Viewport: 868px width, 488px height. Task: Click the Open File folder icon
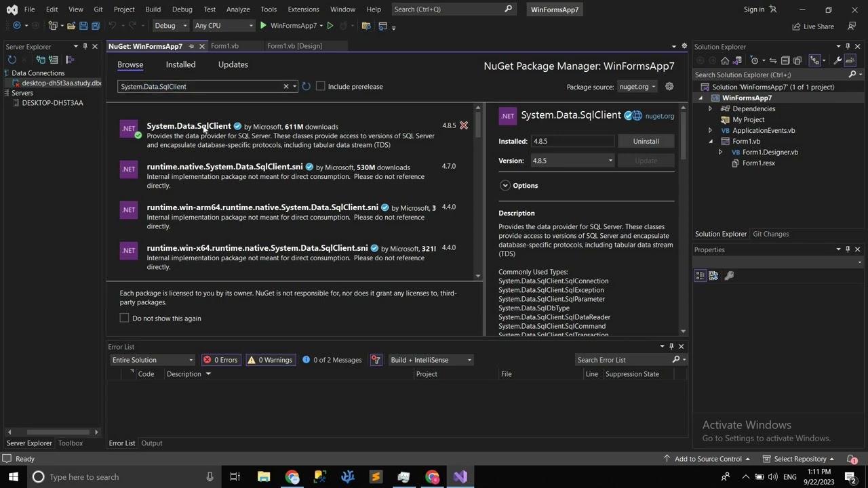pos(71,26)
